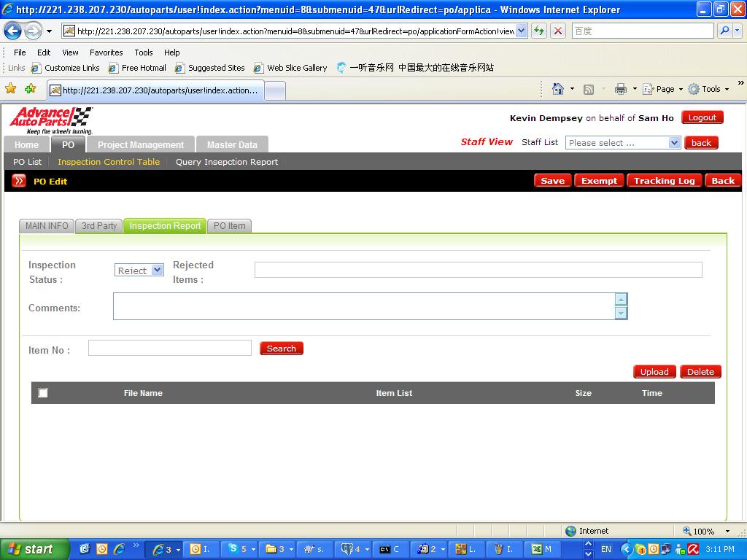Click the search magnifier icon
The width and height of the screenshot is (747, 560).
[724, 31]
